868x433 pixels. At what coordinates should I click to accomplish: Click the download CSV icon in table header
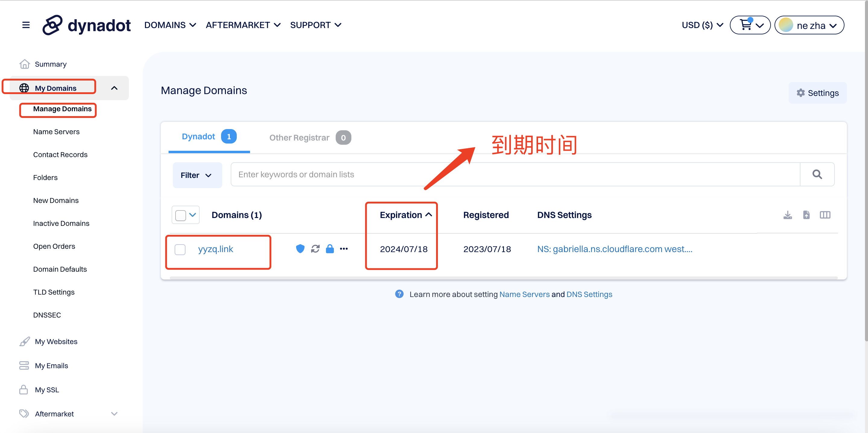pyautogui.click(x=787, y=215)
